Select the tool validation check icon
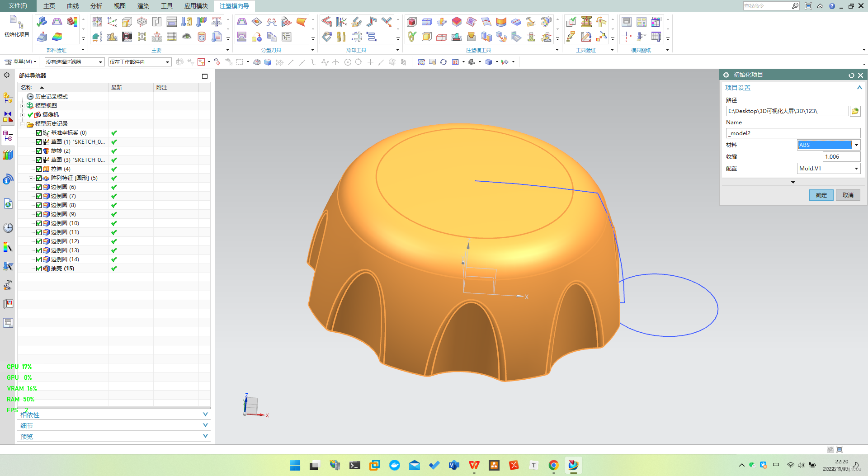The height and width of the screenshot is (476, 868). pos(571,21)
